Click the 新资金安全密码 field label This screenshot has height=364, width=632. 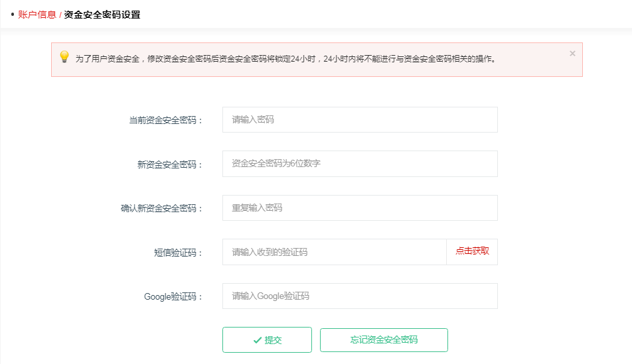(x=170, y=164)
